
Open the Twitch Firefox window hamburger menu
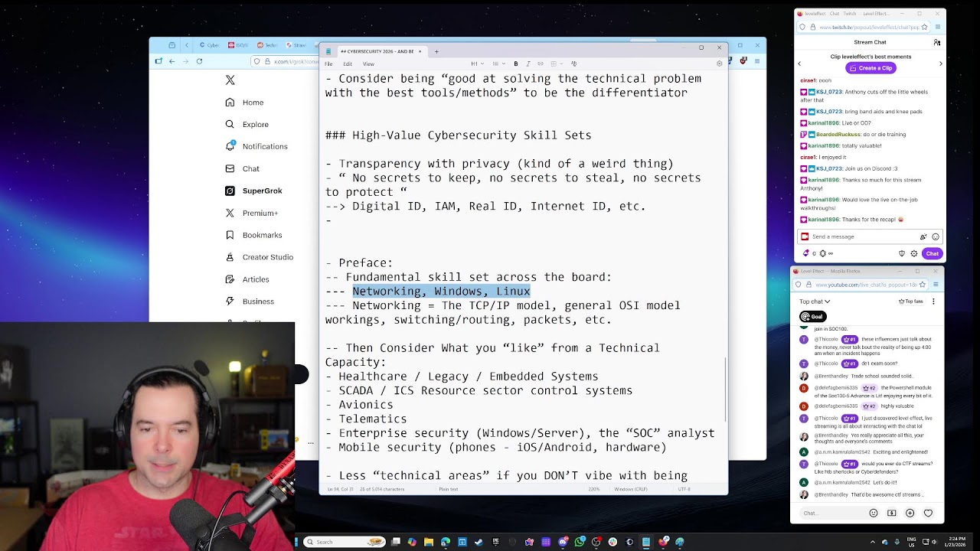pos(938,28)
